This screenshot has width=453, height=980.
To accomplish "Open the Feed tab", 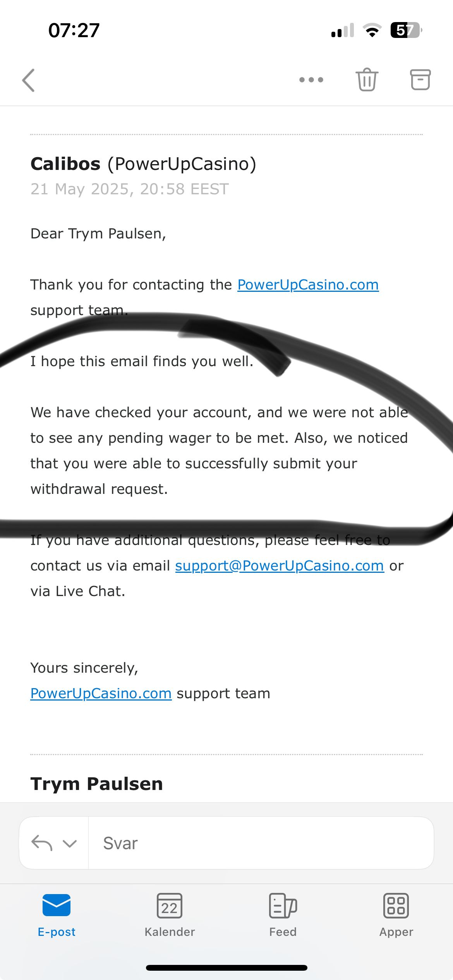I will (283, 915).
